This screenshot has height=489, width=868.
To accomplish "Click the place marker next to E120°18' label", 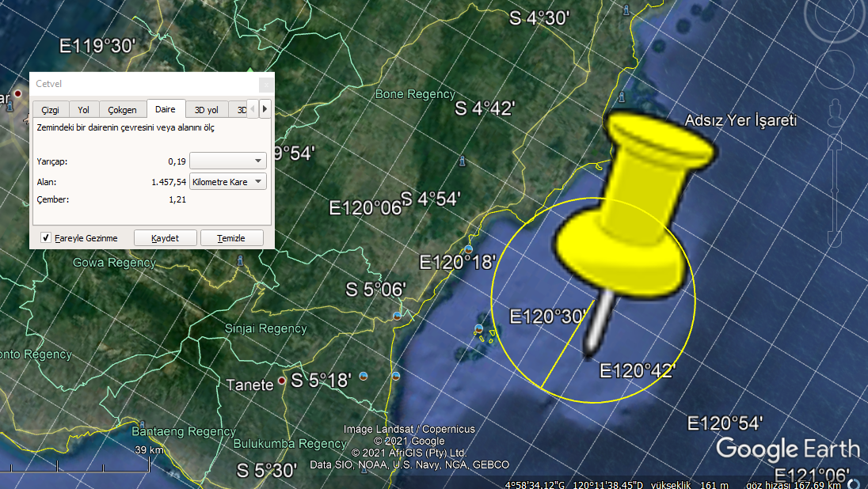I will [x=468, y=249].
